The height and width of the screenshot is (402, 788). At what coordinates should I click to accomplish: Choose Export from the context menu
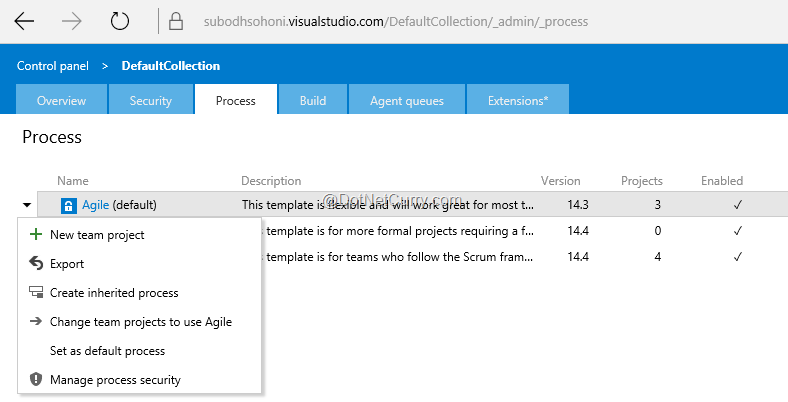pos(139,264)
